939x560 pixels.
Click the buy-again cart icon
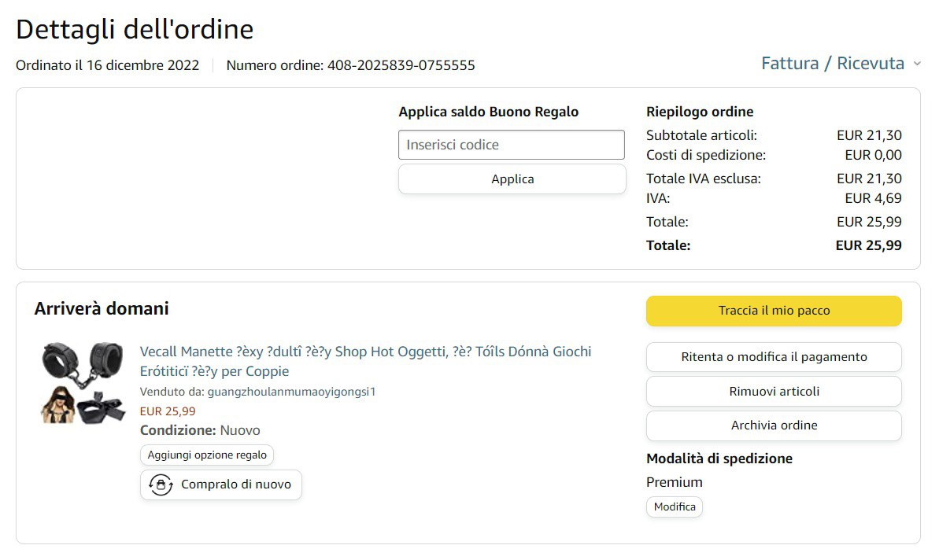click(161, 484)
